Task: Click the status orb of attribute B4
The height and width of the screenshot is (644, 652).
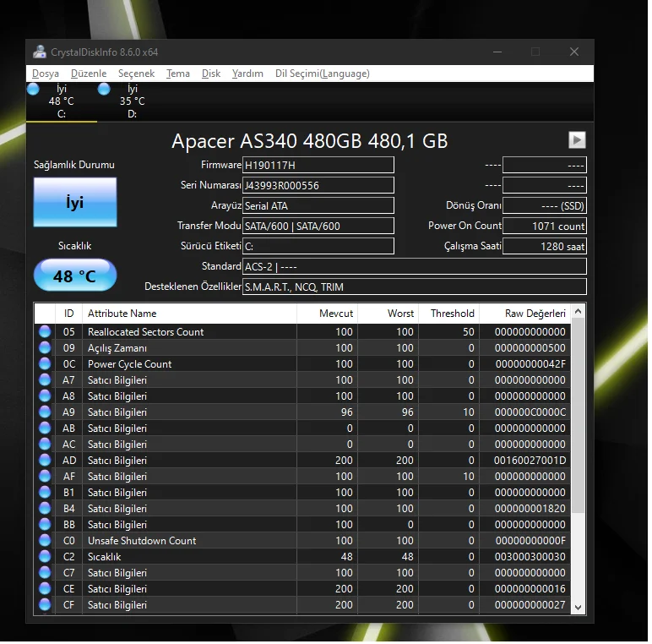Action: point(45,509)
